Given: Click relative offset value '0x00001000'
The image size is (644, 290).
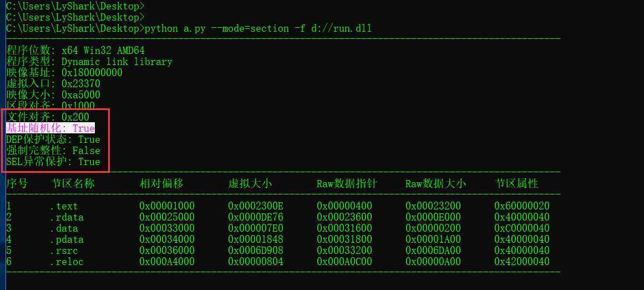Looking at the screenshot, I should [167, 206].
